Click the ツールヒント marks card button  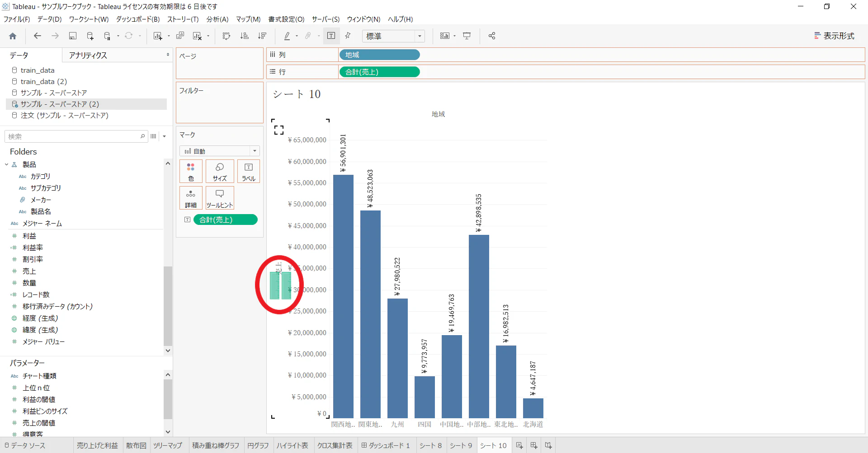[220, 198]
